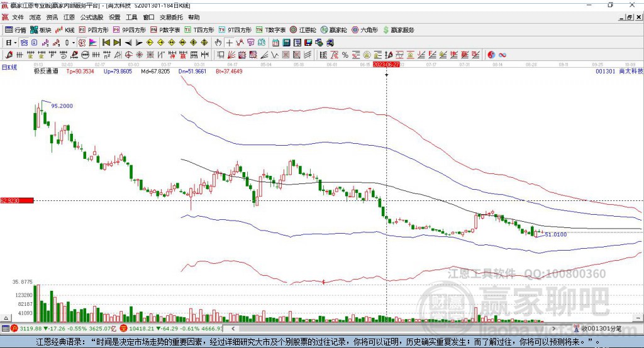Click the n² square number tool

click(x=107, y=55)
